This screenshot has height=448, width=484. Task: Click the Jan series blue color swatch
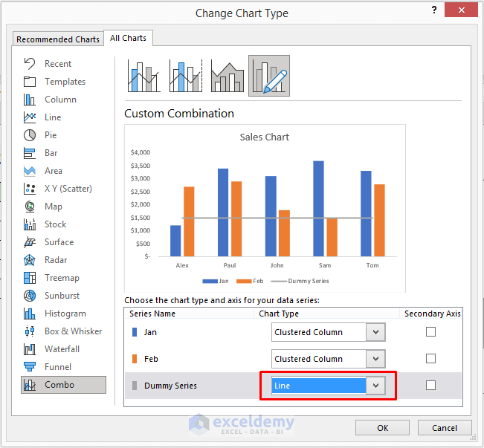135,332
